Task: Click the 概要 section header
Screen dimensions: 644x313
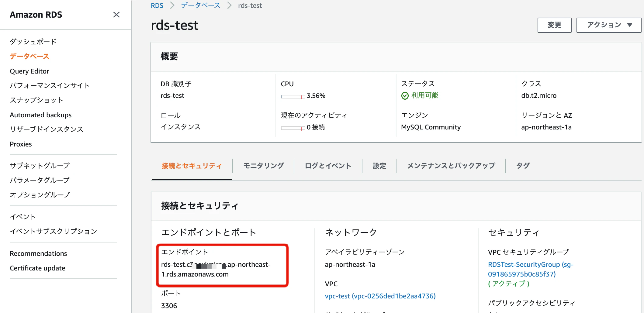Action: (x=169, y=56)
